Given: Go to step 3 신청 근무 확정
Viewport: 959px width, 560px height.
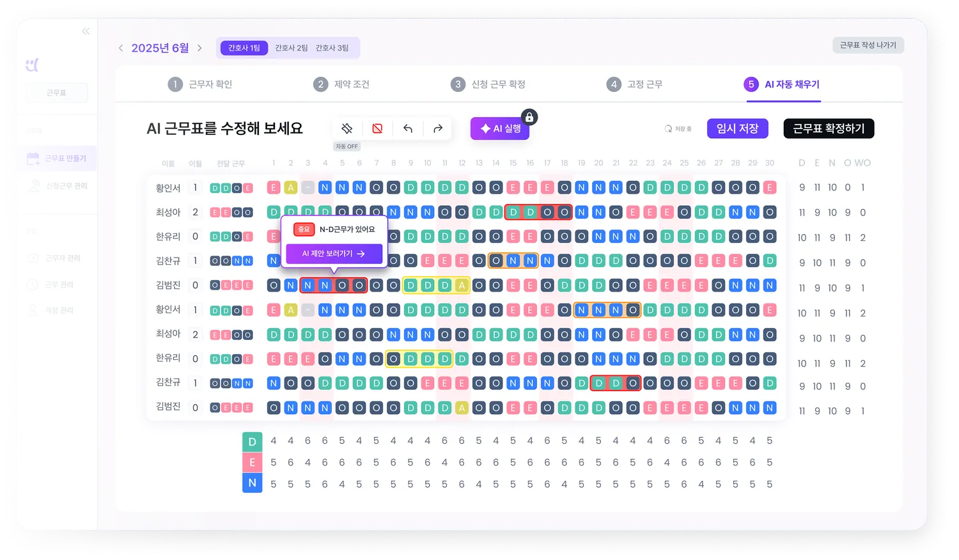Looking at the screenshot, I should click(488, 84).
